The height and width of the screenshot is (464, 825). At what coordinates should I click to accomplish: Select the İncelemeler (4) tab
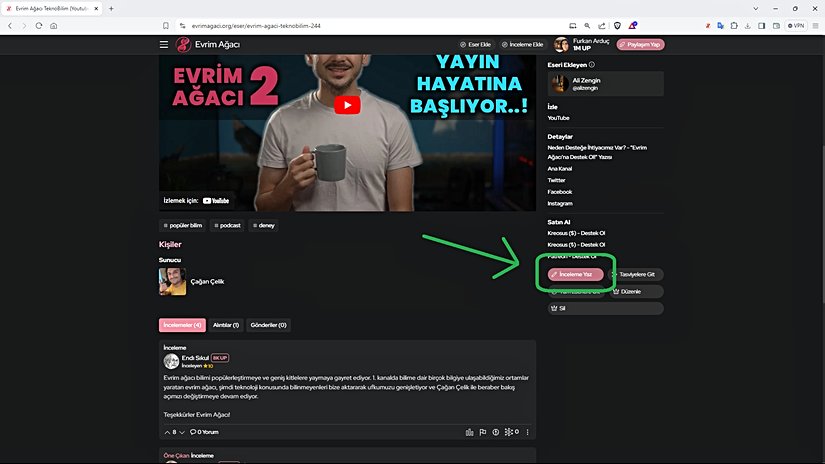[182, 325]
